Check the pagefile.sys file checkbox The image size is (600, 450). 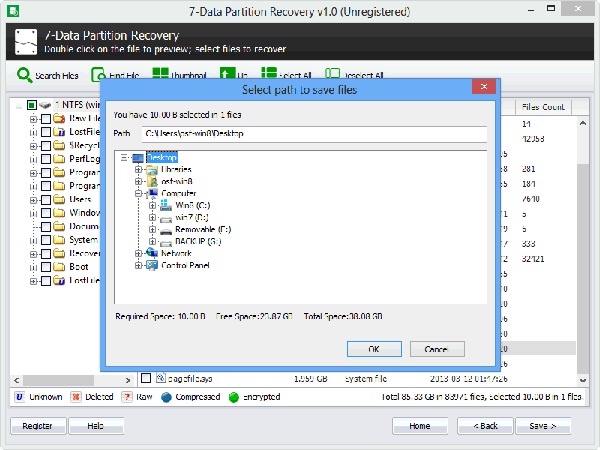click(146, 378)
